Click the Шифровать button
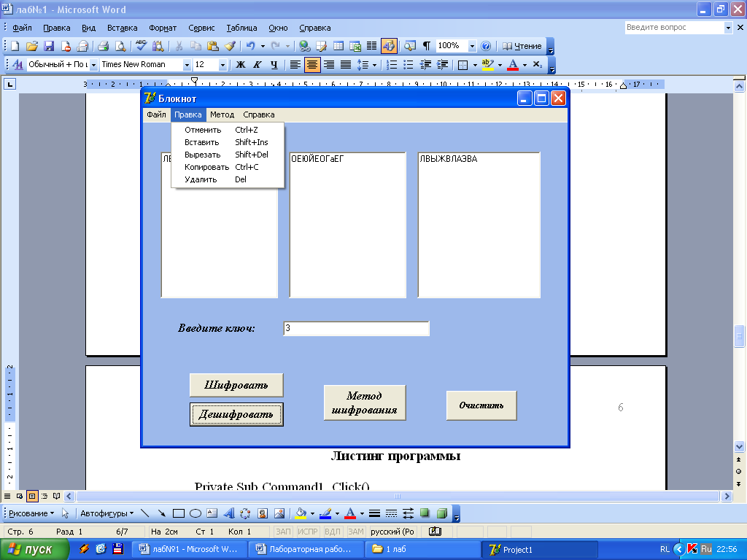This screenshot has width=747, height=560. coord(236,385)
